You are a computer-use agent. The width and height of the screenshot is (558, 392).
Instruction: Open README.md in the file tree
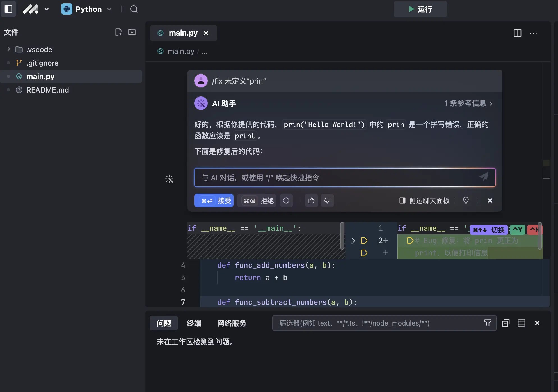pyautogui.click(x=47, y=90)
